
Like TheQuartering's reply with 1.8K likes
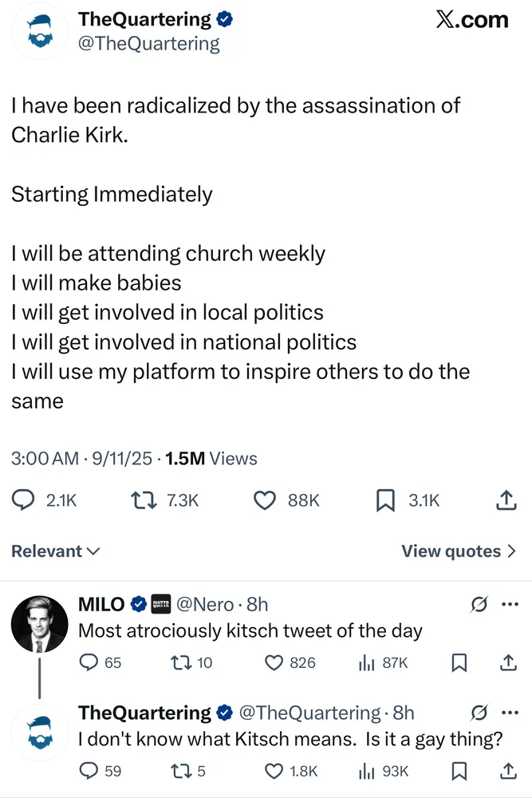click(x=274, y=771)
